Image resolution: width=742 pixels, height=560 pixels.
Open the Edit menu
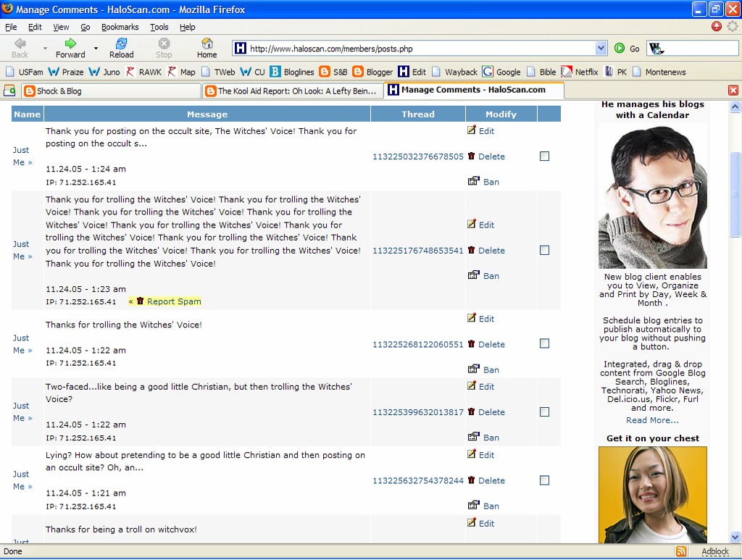(35, 27)
